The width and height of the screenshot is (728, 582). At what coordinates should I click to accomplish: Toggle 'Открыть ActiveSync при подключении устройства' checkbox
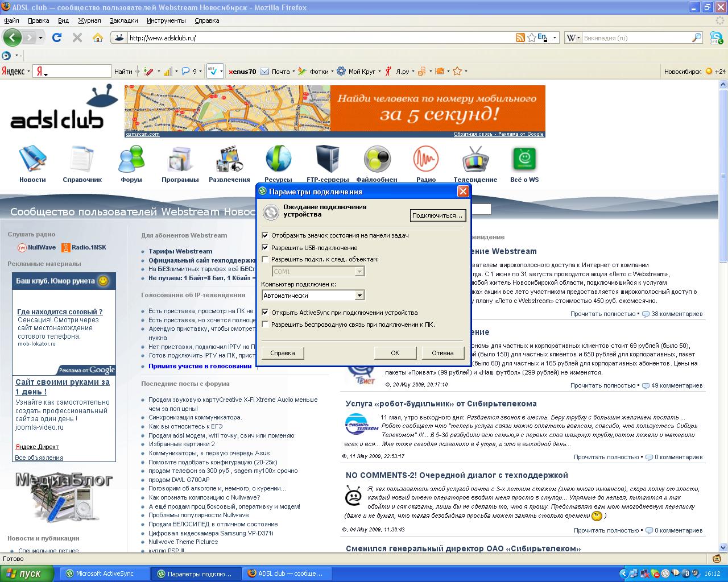click(265, 313)
